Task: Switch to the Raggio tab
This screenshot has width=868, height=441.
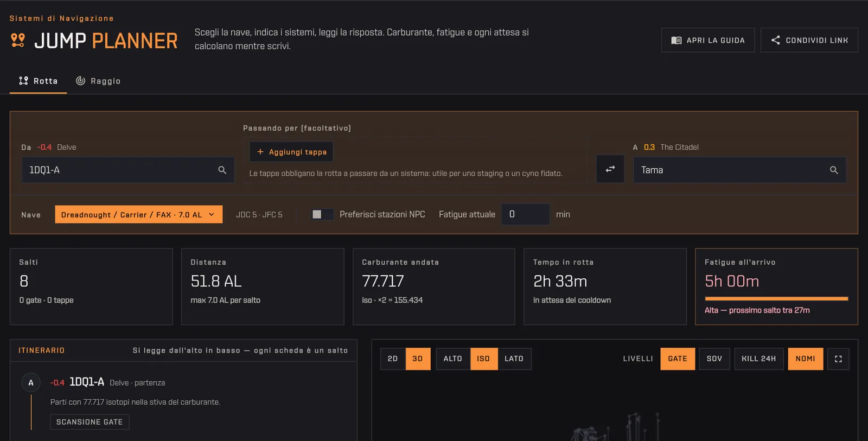Action: (98, 81)
